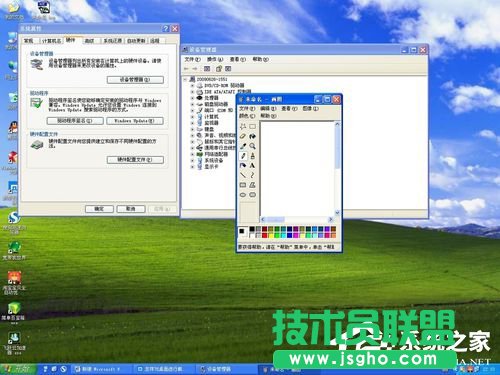Open the 操作 menu in Device Manager
The width and height of the screenshot is (500, 375).
tap(215, 59)
